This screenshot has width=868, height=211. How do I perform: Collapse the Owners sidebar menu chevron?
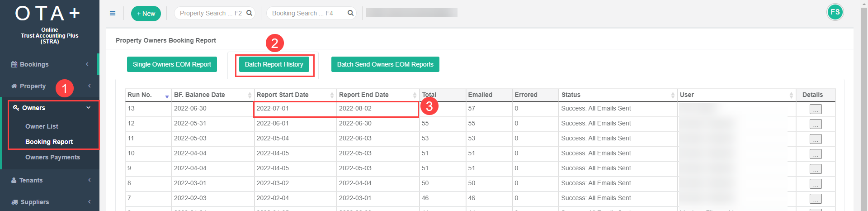tap(89, 108)
